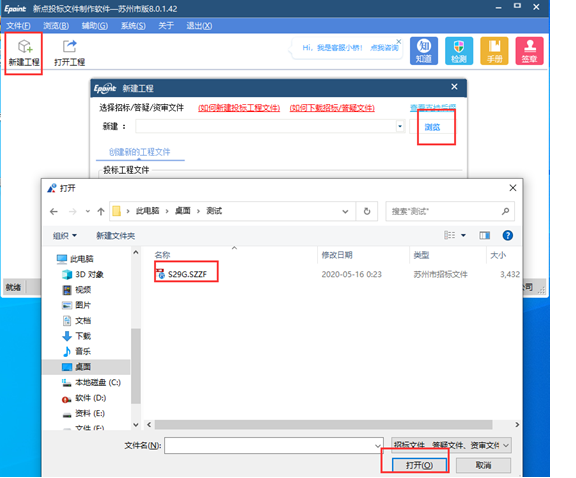
Task: Click the refresh icon beside address bar
Action: (x=367, y=211)
